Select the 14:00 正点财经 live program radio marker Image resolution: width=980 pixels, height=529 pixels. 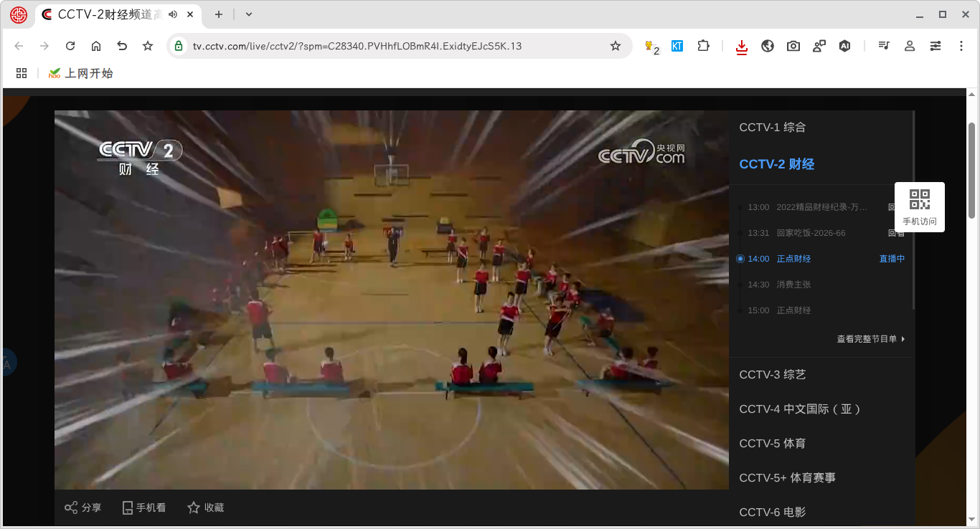740,259
